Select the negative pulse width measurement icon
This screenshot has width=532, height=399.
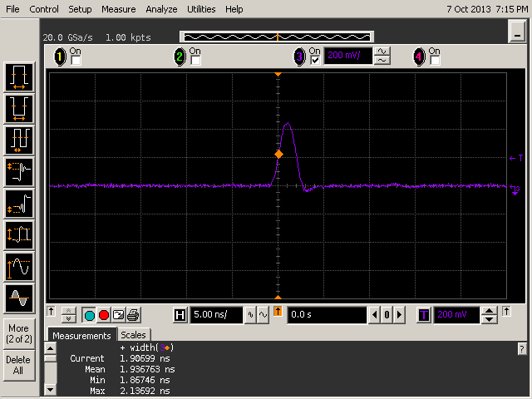pyautogui.click(x=20, y=108)
